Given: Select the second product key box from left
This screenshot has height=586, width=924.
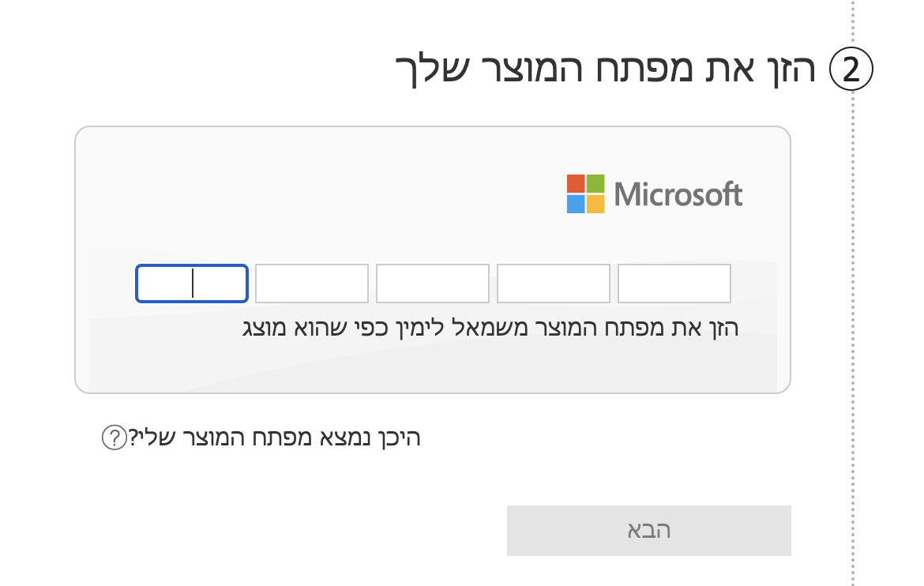Looking at the screenshot, I should pyautogui.click(x=312, y=284).
